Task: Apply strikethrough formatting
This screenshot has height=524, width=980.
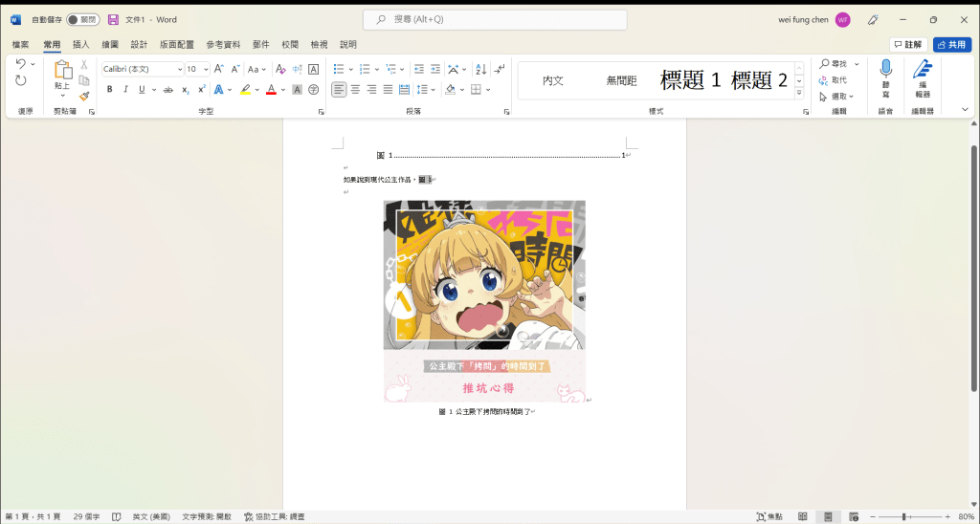Action: (x=168, y=90)
